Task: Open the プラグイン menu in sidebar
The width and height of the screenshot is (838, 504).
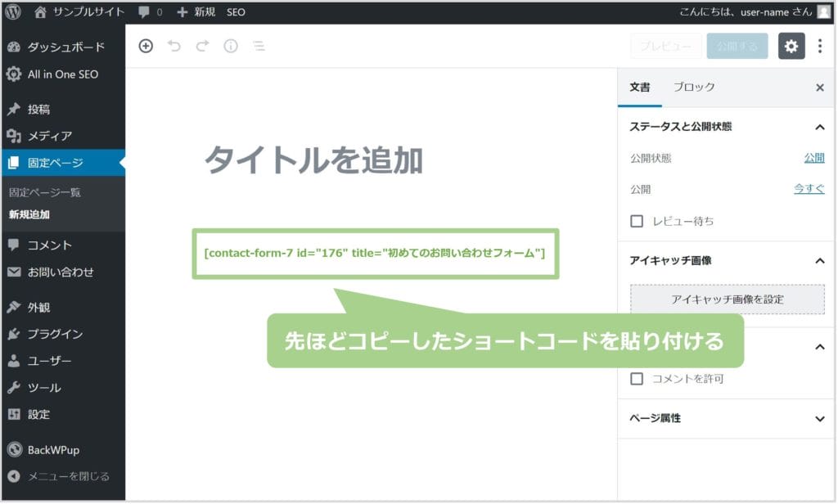Action: click(55, 334)
